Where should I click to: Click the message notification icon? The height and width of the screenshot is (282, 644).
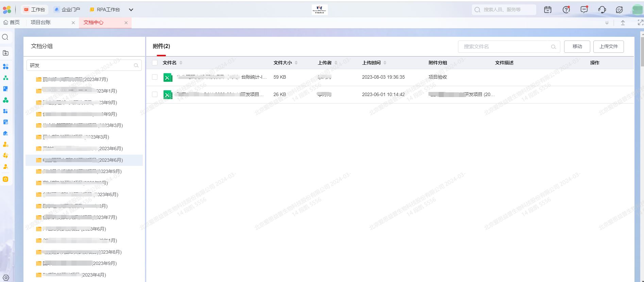[584, 10]
